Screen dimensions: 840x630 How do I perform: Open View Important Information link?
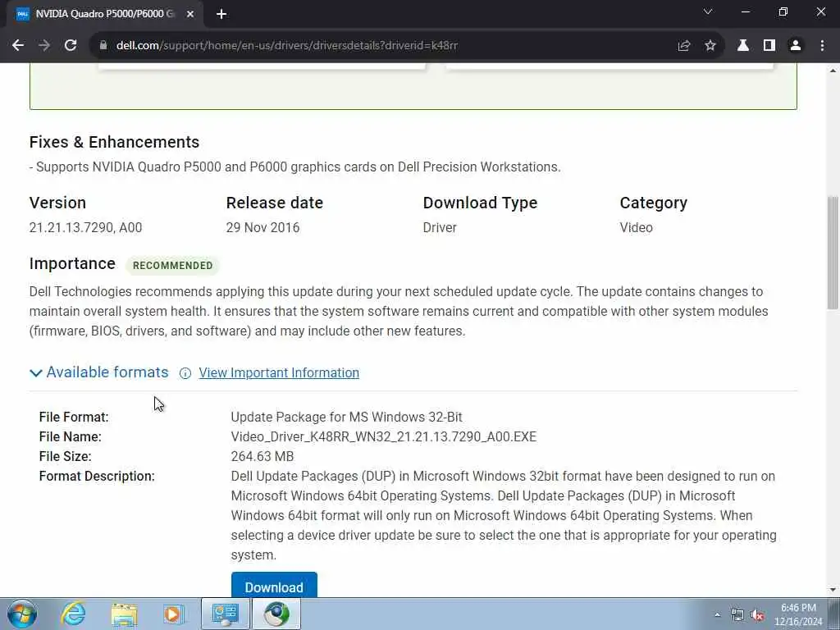click(279, 373)
